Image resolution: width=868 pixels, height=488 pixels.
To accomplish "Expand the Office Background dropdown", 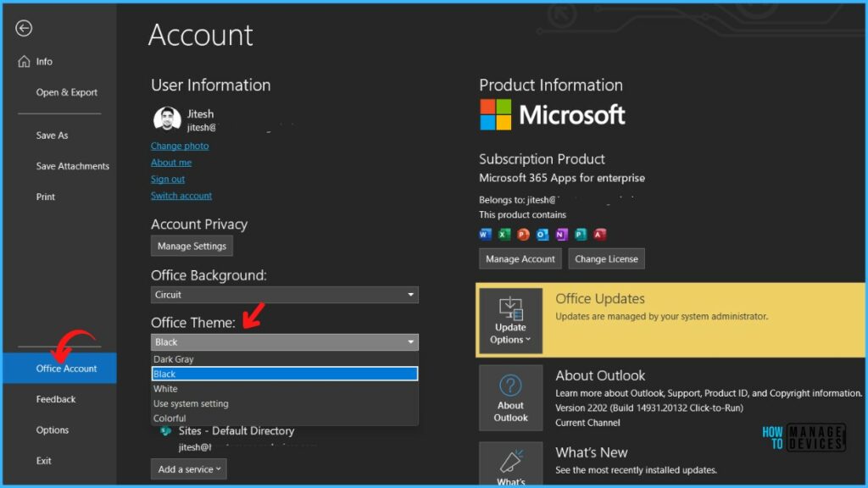I will pyautogui.click(x=284, y=295).
